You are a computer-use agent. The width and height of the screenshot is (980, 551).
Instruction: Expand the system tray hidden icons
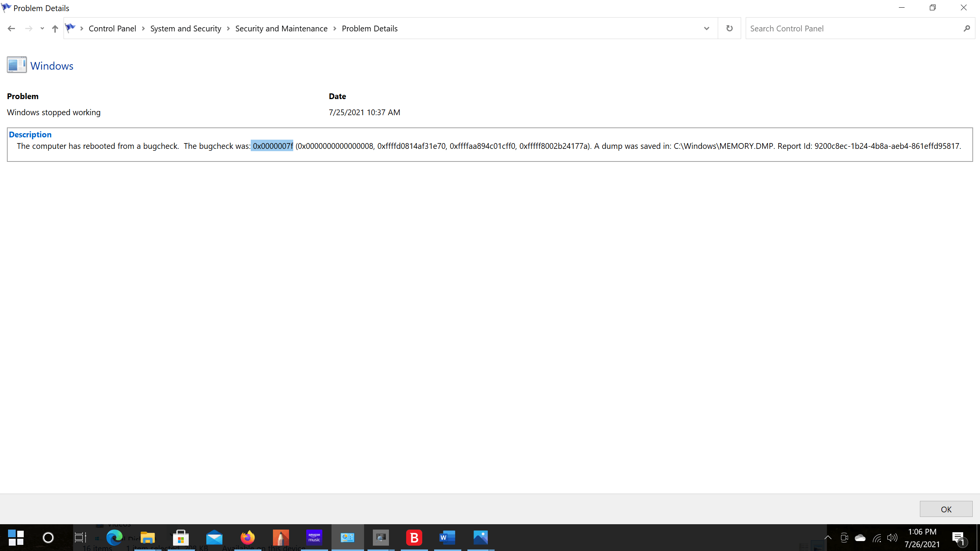point(828,538)
